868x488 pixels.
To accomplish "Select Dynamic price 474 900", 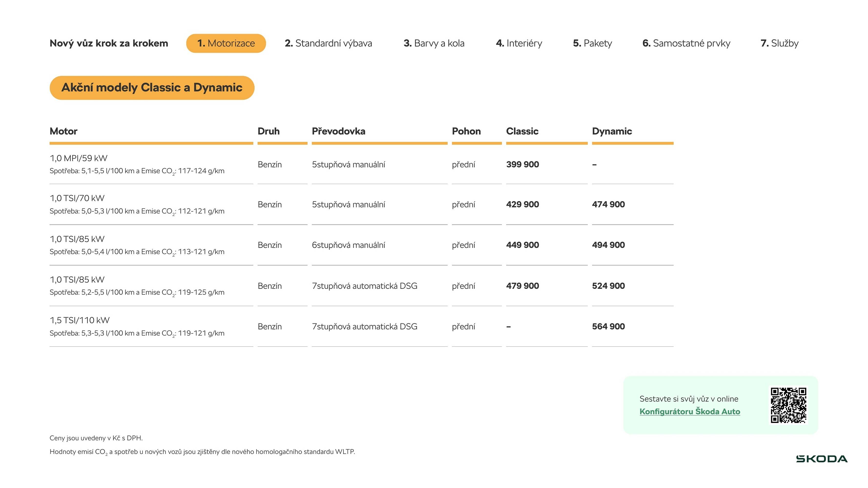I will [608, 204].
